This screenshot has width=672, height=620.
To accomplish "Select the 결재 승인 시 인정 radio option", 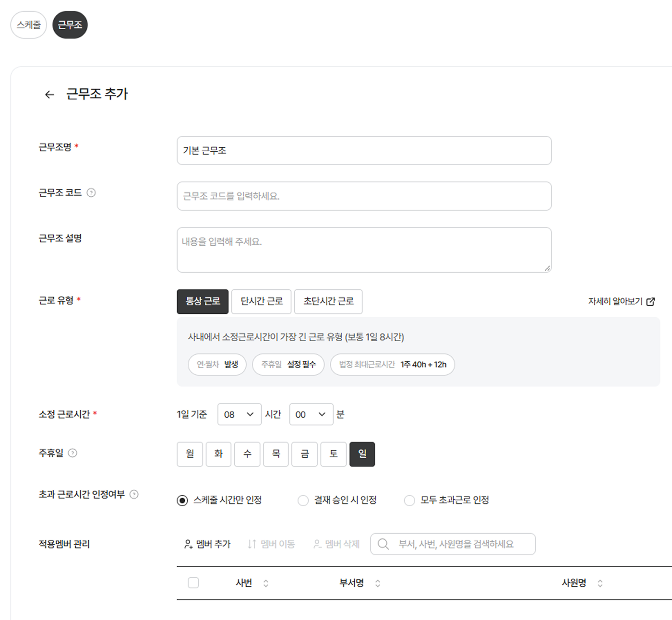I will [x=303, y=501].
